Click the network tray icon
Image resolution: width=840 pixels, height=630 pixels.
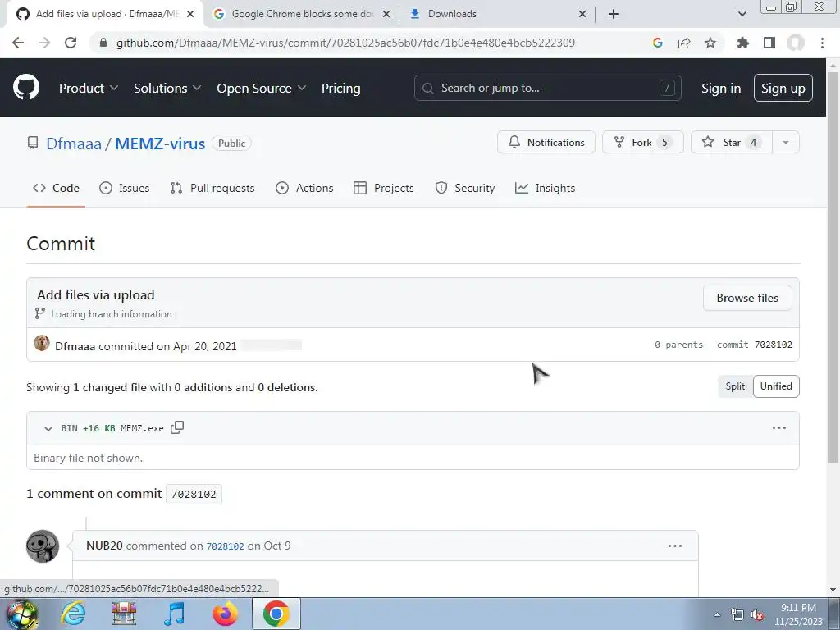pyautogui.click(x=737, y=615)
